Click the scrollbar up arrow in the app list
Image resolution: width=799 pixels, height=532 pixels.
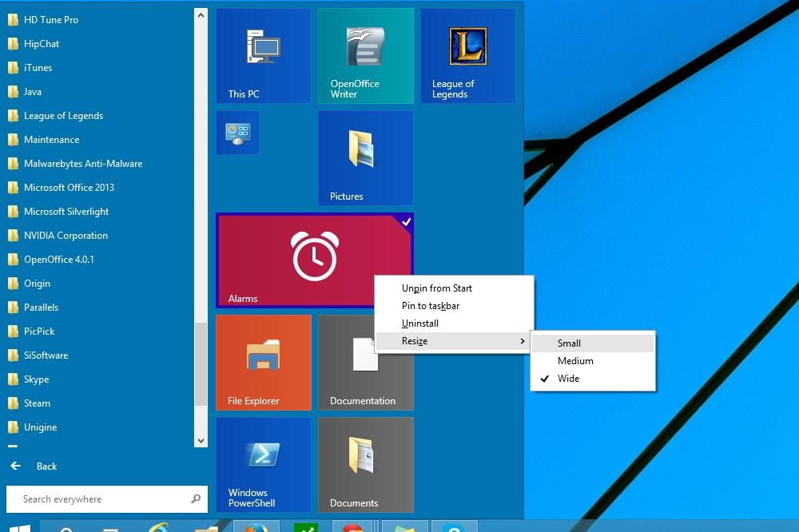point(201,15)
